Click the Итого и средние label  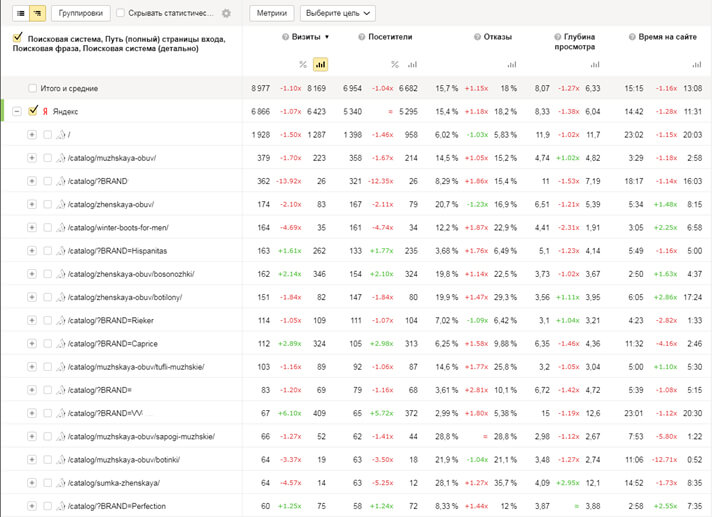pyautogui.click(x=69, y=88)
